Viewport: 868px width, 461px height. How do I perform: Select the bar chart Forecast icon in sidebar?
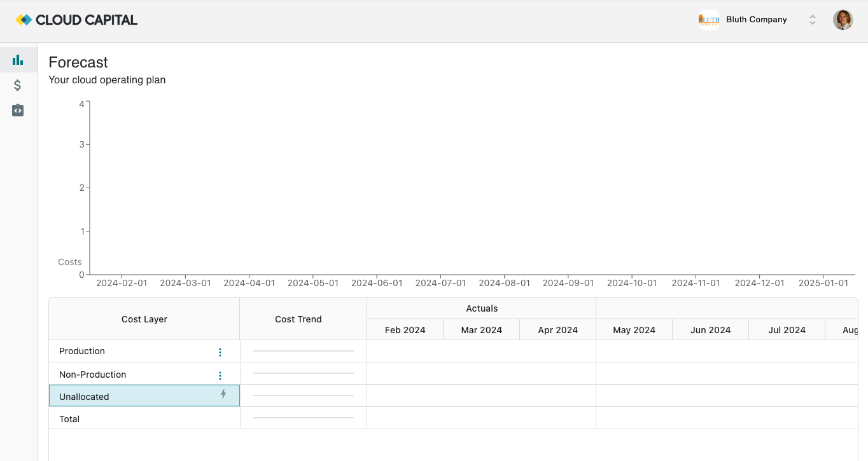click(17, 59)
